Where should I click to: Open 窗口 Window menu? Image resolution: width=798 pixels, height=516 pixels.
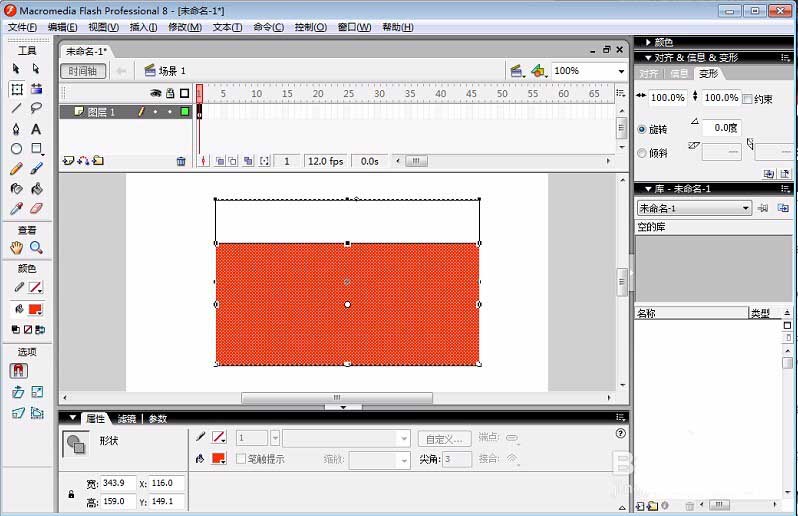[x=354, y=27]
